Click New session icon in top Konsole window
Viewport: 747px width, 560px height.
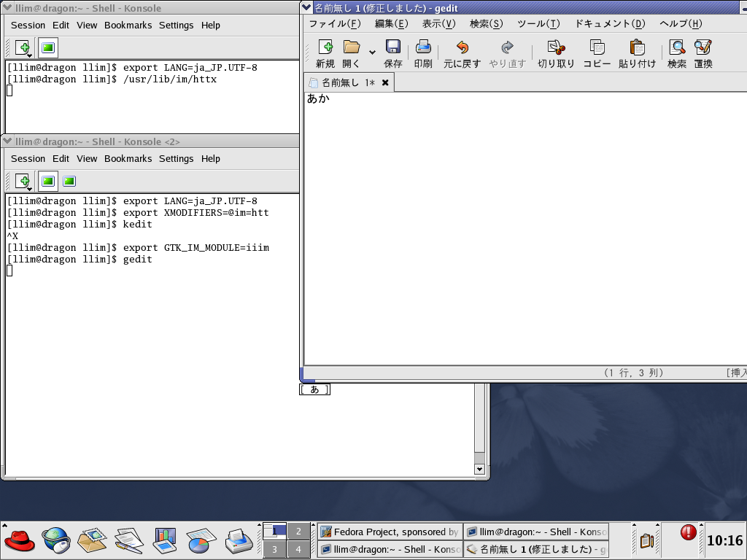point(23,47)
